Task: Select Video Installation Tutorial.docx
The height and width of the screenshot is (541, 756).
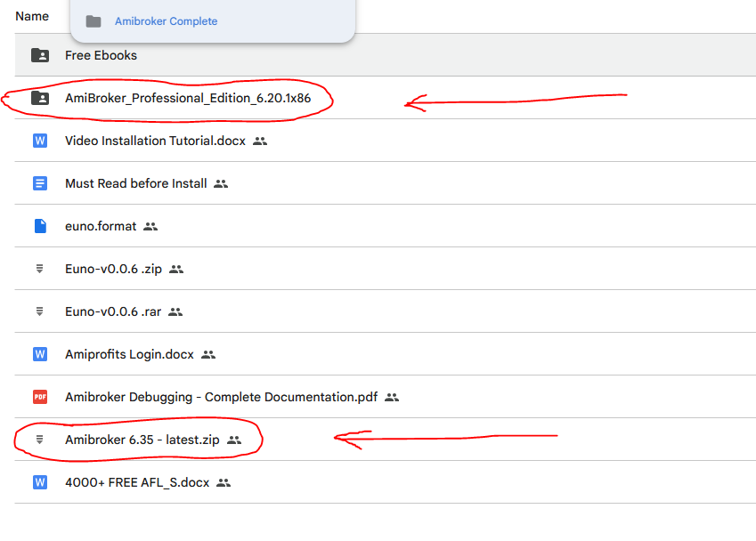Action: (x=155, y=141)
